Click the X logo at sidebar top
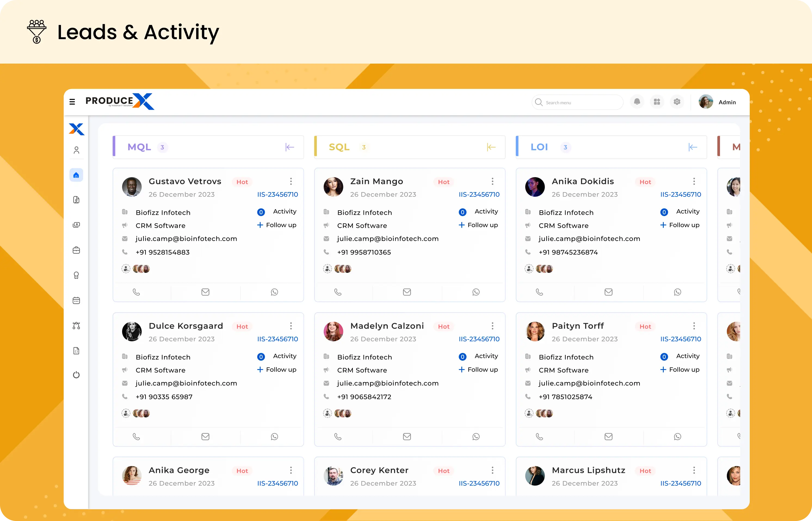The image size is (812, 521). point(76,129)
